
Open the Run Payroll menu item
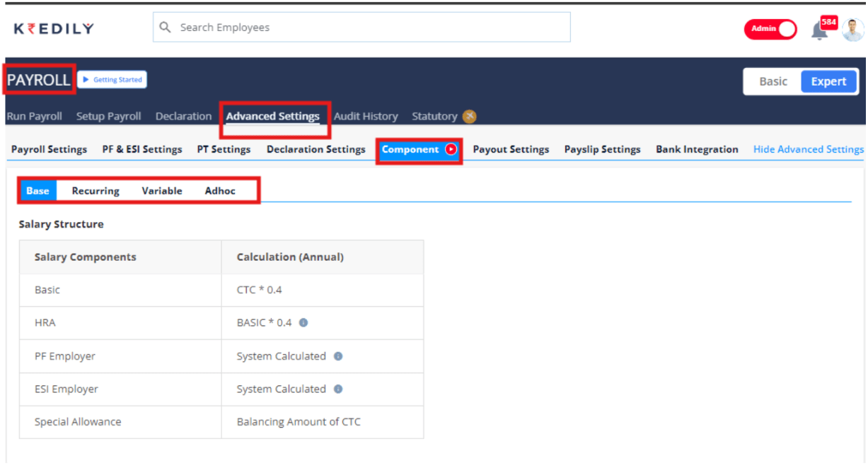coord(34,116)
